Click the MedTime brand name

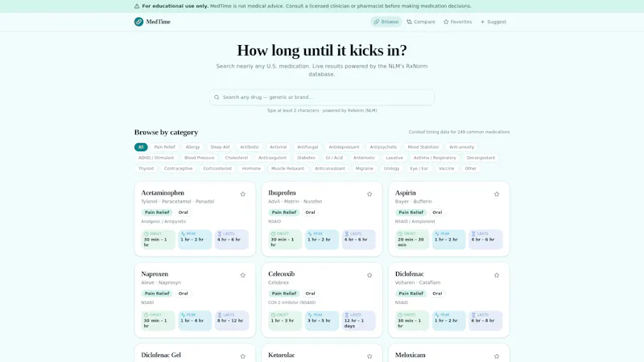pos(158,22)
